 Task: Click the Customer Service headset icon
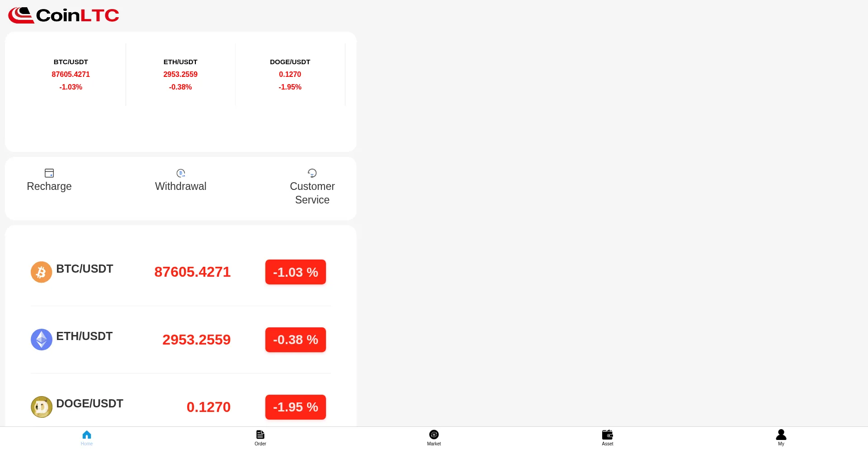click(312, 173)
